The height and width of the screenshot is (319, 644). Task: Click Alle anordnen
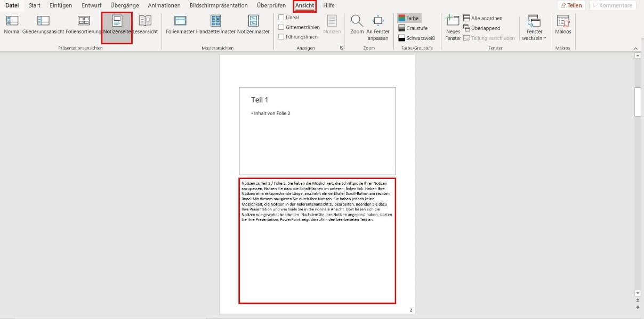482,18
